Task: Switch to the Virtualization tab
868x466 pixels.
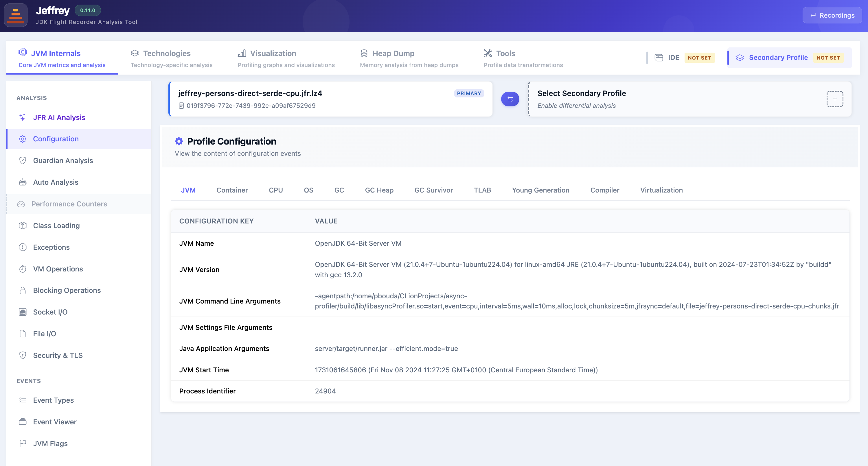Action: pos(661,190)
